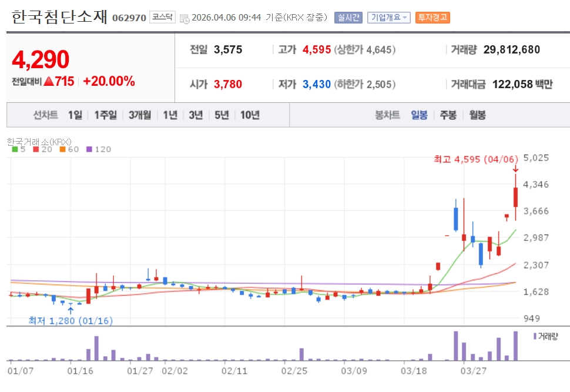Switch to 월봉 monthly candle chart
The width and height of the screenshot is (570, 392).
[x=477, y=115]
